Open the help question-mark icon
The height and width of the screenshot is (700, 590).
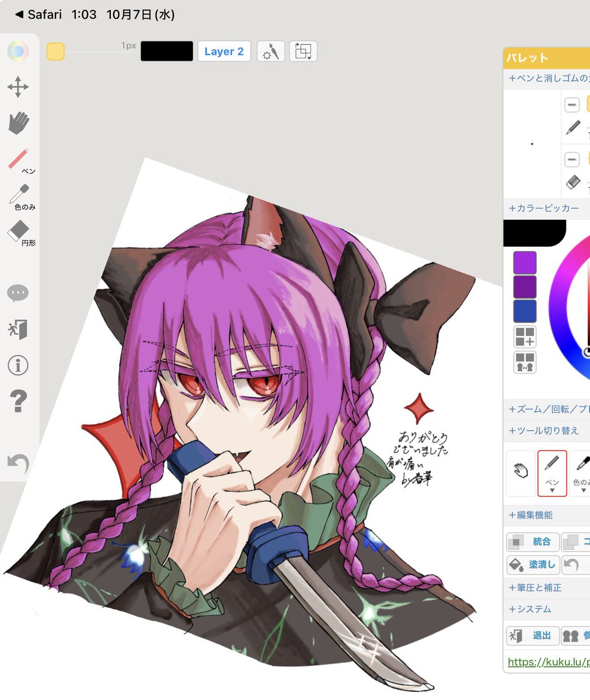coord(18,401)
